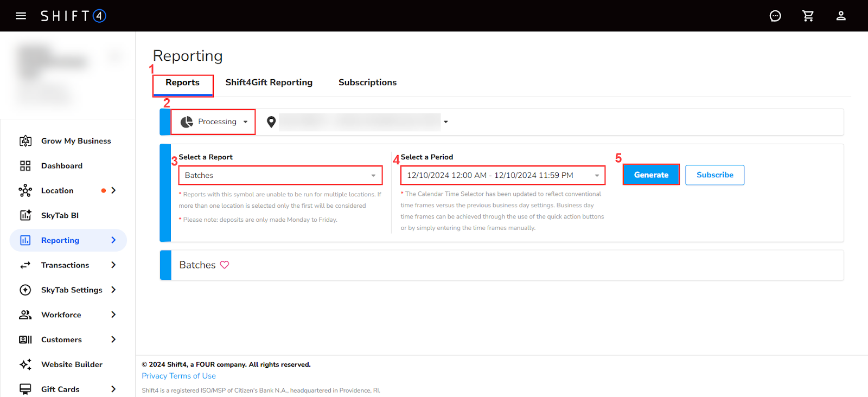Expand the Transactions submenu chevron

[x=113, y=265]
